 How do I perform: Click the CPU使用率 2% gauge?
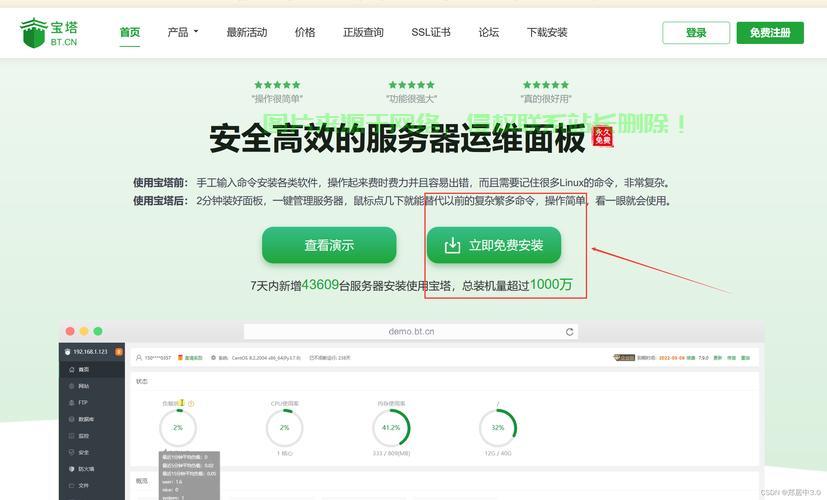[x=284, y=428]
